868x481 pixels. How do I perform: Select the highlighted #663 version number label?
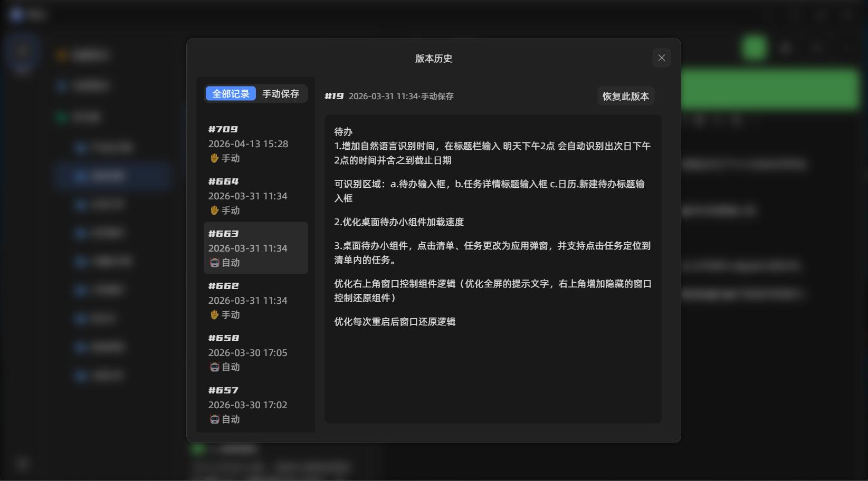point(223,234)
